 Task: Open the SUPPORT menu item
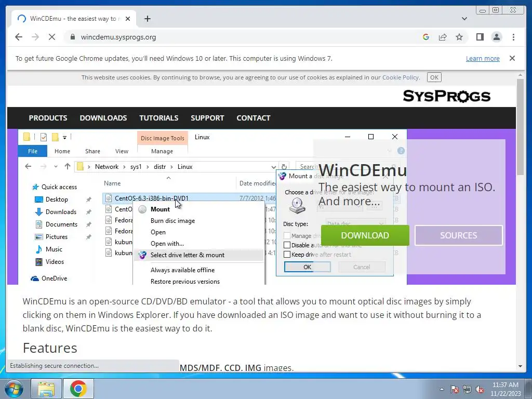[207, 118]
